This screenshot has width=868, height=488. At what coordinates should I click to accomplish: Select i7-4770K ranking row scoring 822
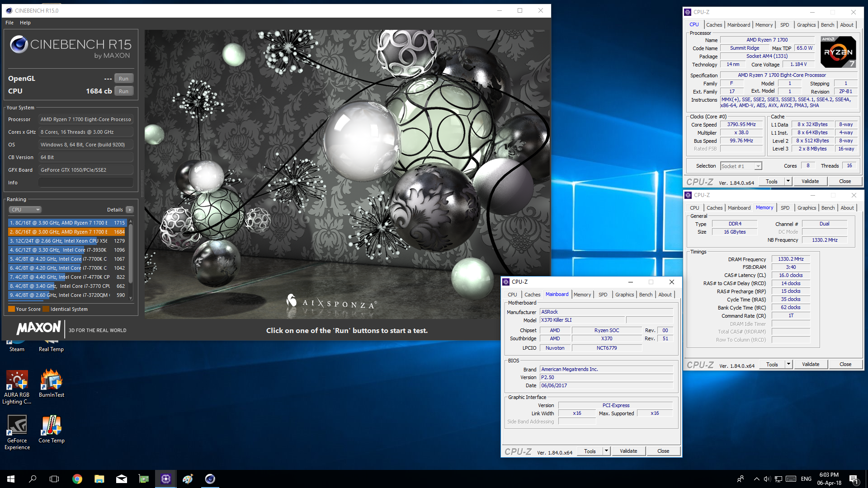[x=67, y=277]
